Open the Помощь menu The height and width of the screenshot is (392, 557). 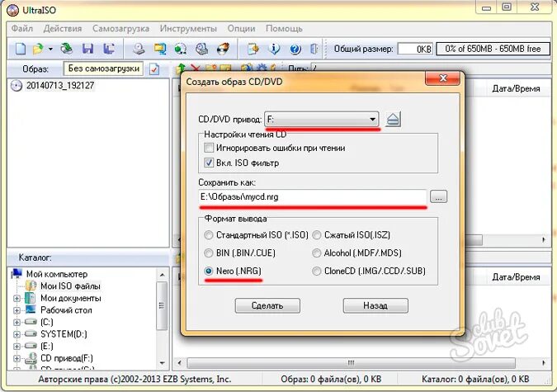click(x=284, y=28)
